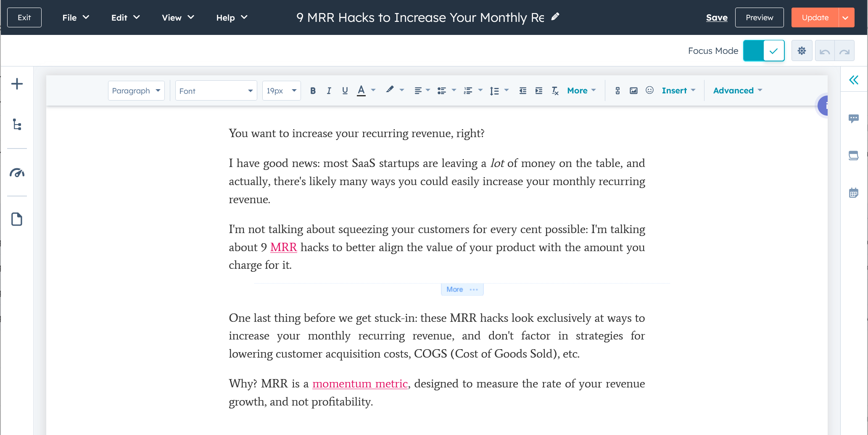Expand the More formatting options

coord(581,90)
